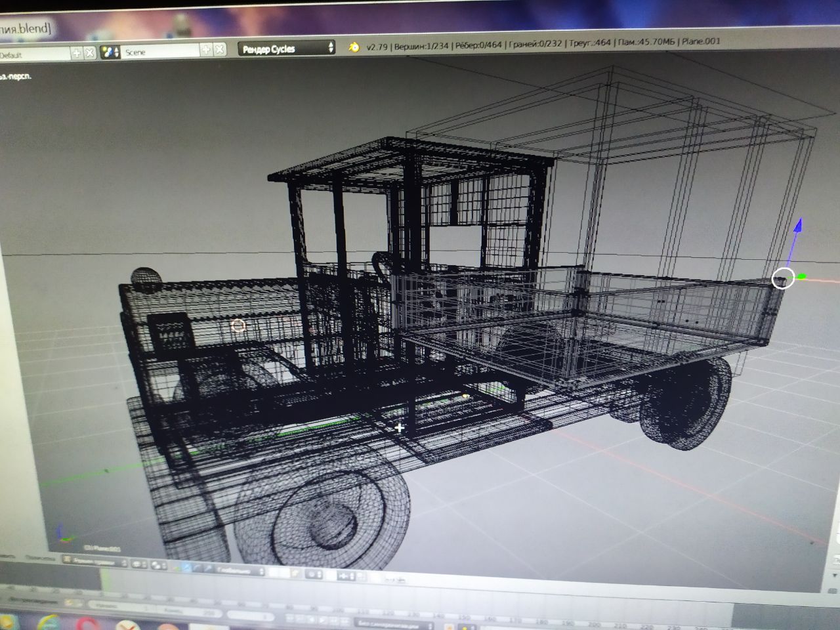This screenshot has height=630, width=840.
Task: Open the scene browser icon beside Scene
Action: (x=110, y=52)
